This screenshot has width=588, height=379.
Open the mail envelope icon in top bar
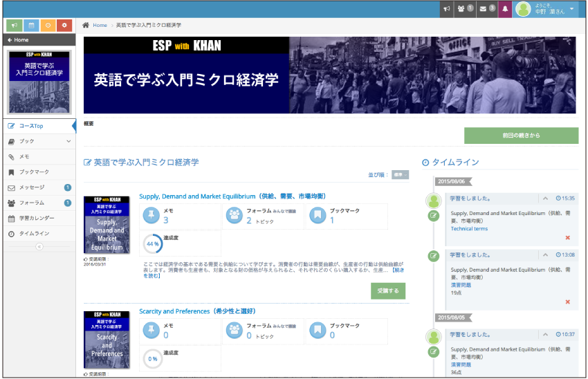(x=487, y=8)
